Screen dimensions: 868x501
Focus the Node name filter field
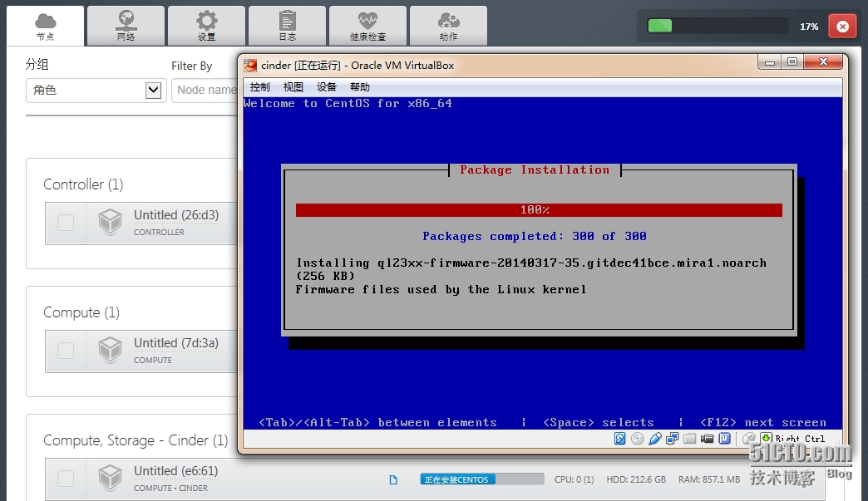pyautogui.click(x=205, y=90)
